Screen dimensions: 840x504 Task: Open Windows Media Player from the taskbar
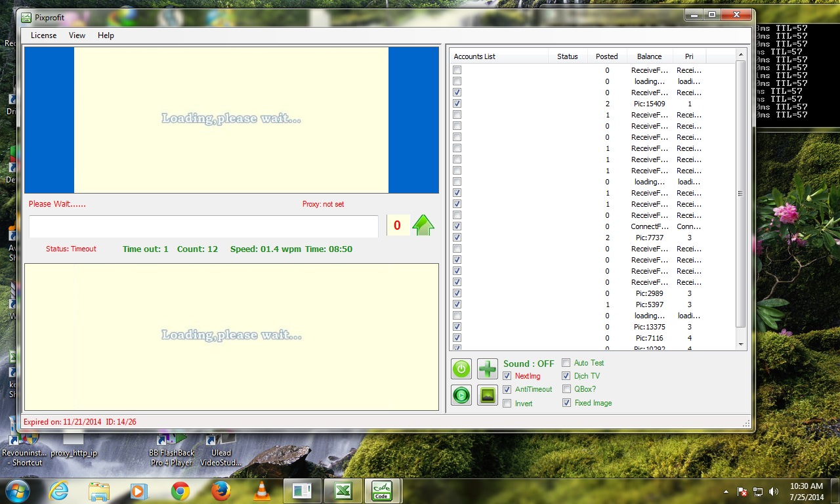[x=138, y=491]
